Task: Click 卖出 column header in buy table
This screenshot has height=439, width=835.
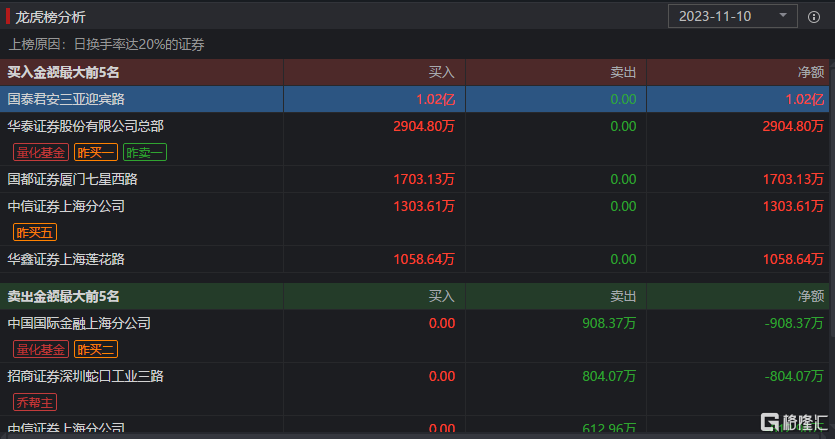Action: click(x=623, y=72)
